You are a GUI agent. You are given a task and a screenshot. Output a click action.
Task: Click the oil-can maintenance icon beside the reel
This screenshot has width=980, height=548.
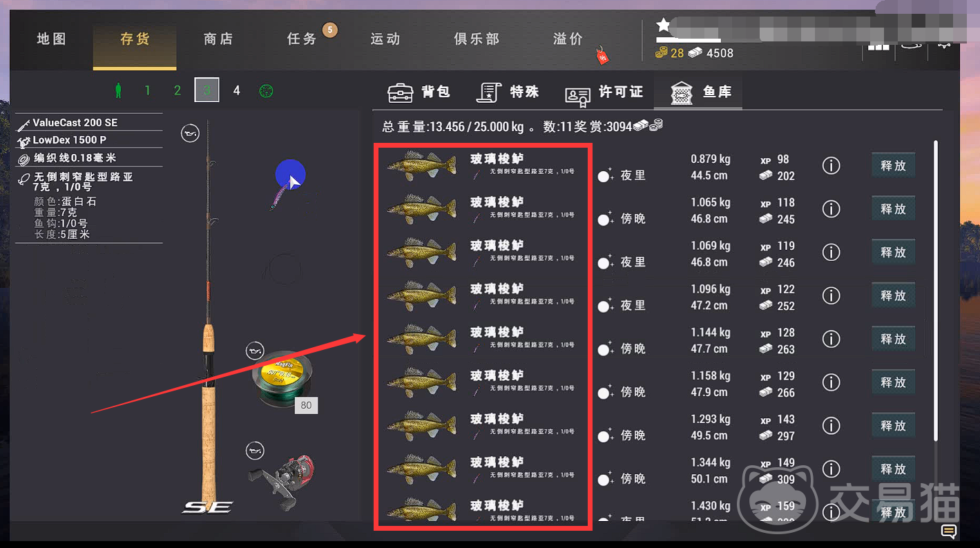click(x=255, y=451)
